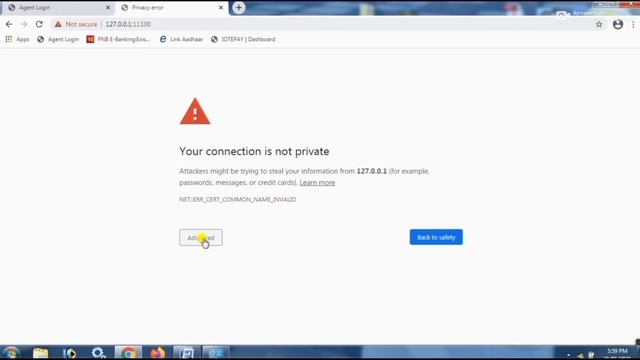The image size is (640, 360).
Task: Open the IOTEPAY Dashboard bookmark
Action: (x=243, y=39)
